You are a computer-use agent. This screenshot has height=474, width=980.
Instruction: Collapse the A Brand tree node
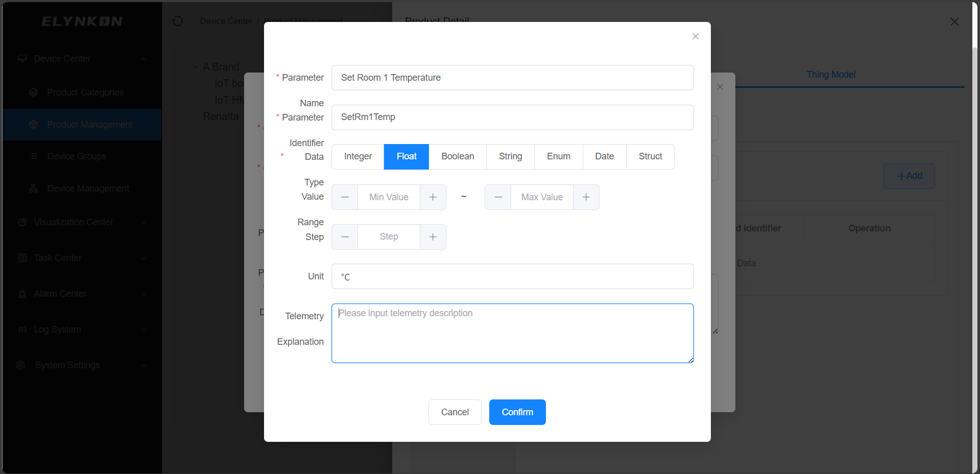tap(196, 67)
